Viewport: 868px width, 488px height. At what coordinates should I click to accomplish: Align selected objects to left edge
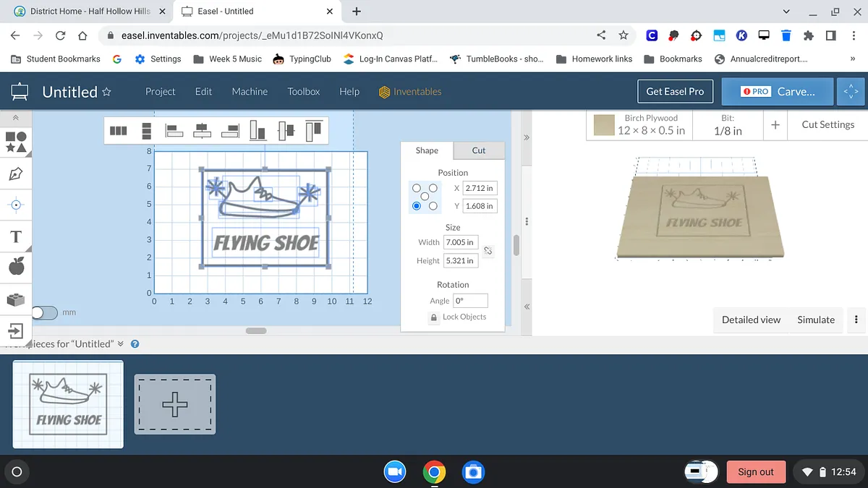[174, 131]
